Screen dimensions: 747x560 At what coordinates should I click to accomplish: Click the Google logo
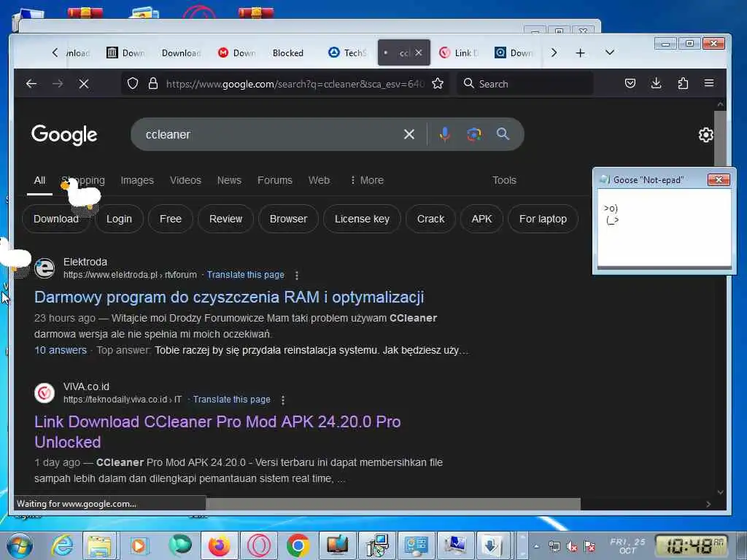64,135
